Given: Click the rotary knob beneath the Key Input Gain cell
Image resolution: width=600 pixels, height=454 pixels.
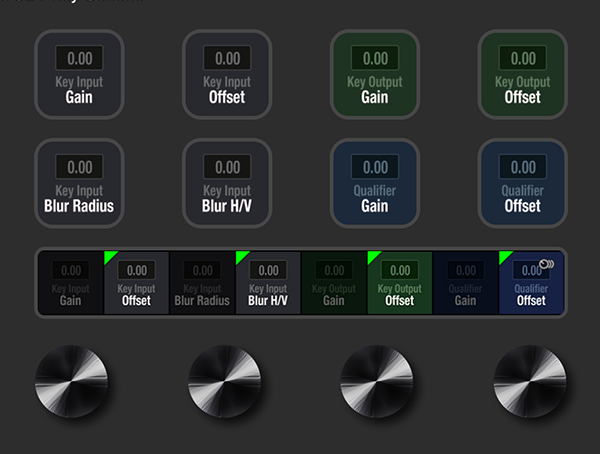Looking at the screenshot, I should click(x=72, y=381).
